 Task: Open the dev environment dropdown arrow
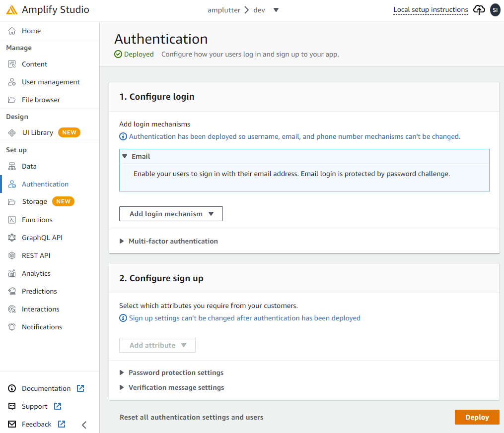click(276, 10)
